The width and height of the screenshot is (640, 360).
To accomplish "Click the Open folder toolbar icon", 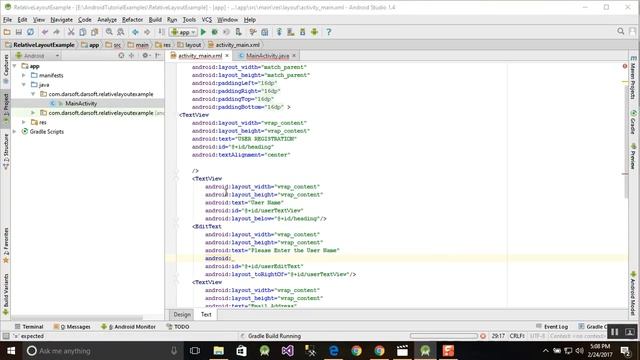I will (7, 32).
